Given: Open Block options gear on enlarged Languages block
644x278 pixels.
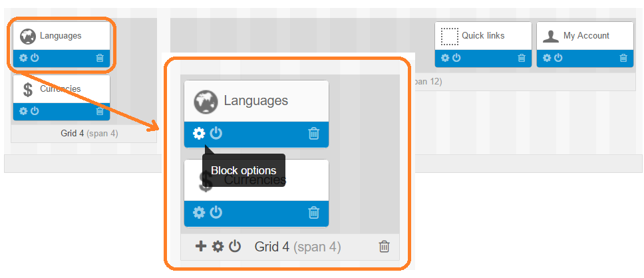Looking at the screenshot, I should (199, 134).
